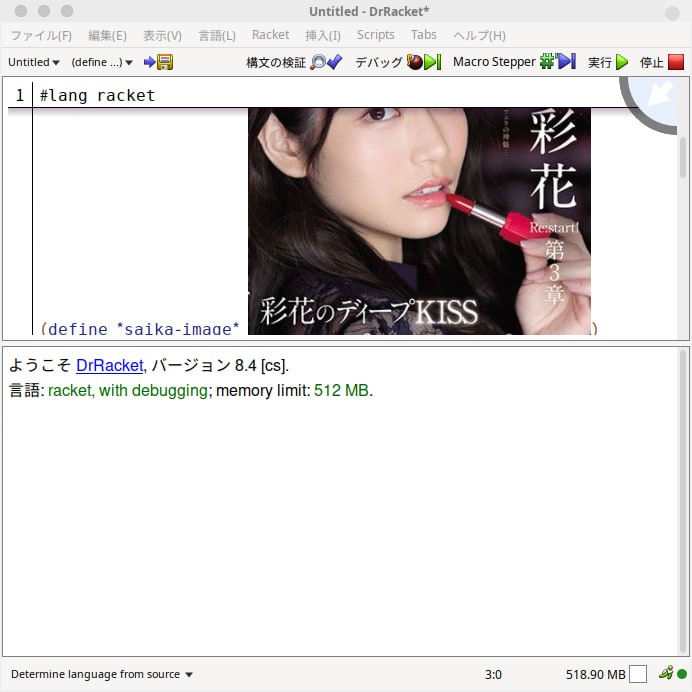Run the program with 実行

(x=608, y=62)
